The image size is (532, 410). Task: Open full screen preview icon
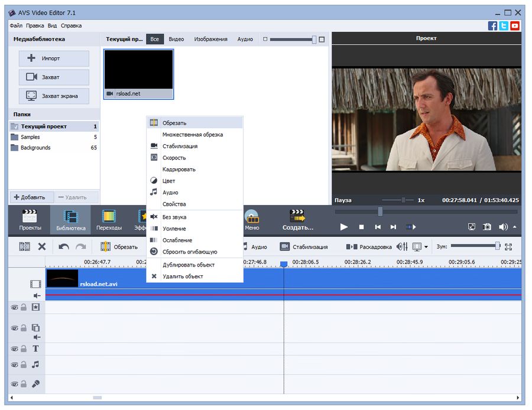(x=471, y=227)
